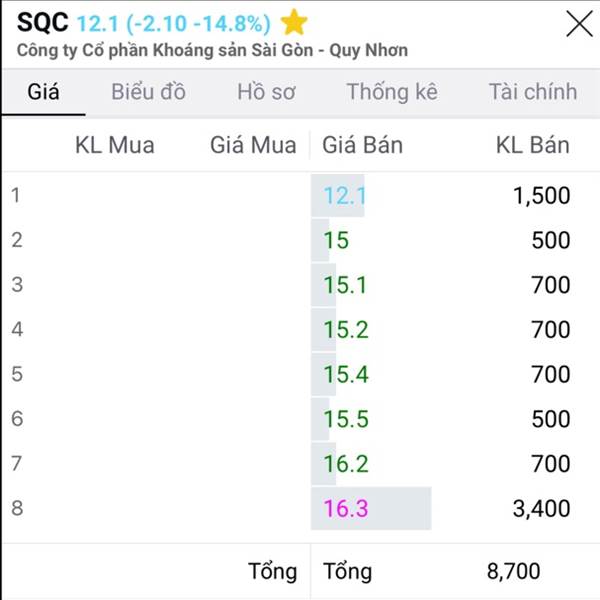Screen dimensions: 600x600
Task: Choose the 15.2 sell price
Action: click(x=345, y=330)
